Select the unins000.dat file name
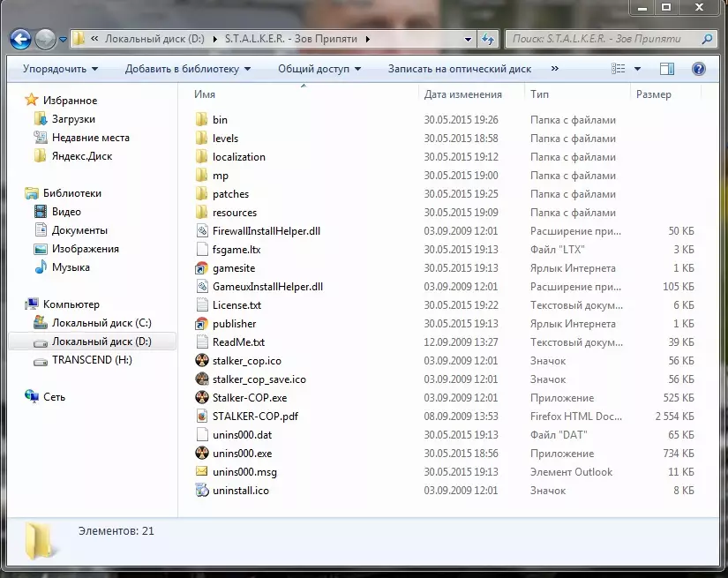728x578 pixels. click(242, 434)
